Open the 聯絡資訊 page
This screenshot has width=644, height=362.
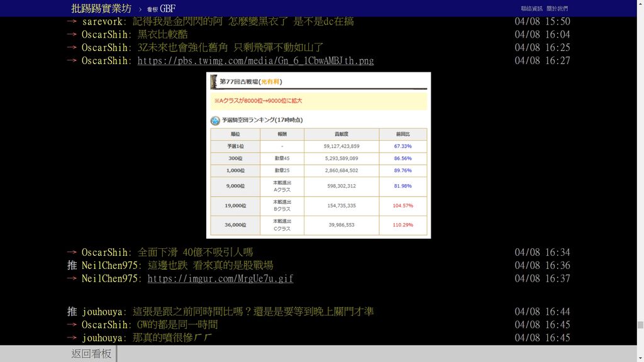[531, 9]
